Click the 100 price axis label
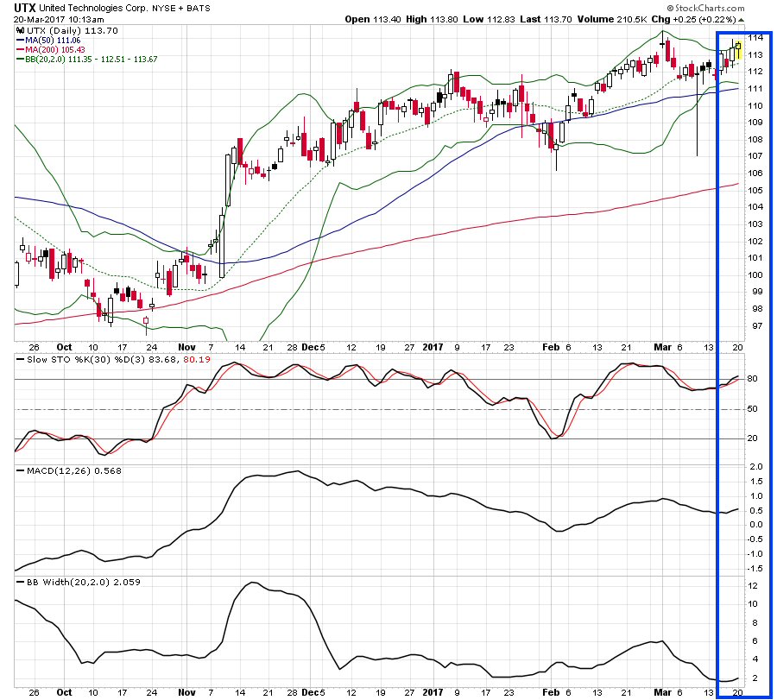 click(x=755, y=275)
